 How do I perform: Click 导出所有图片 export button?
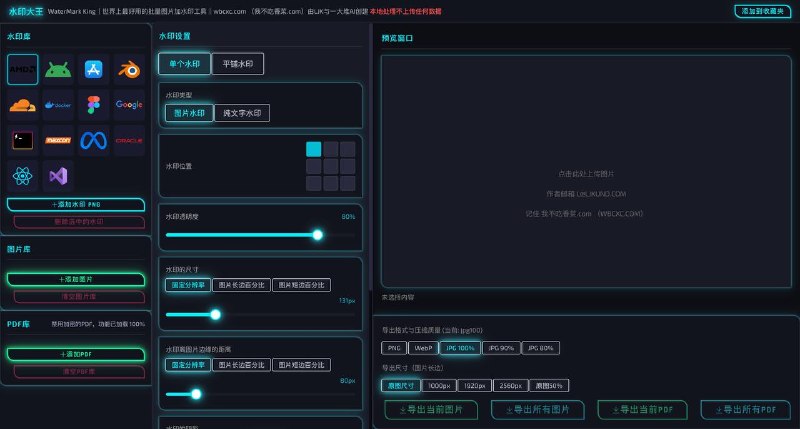(538, 410)
